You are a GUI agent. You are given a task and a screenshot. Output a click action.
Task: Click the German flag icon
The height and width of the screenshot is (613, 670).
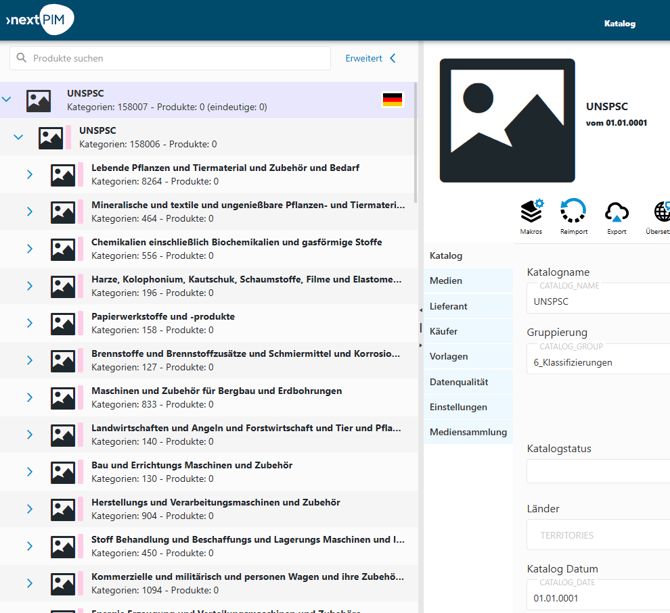(x=392, y=100)
